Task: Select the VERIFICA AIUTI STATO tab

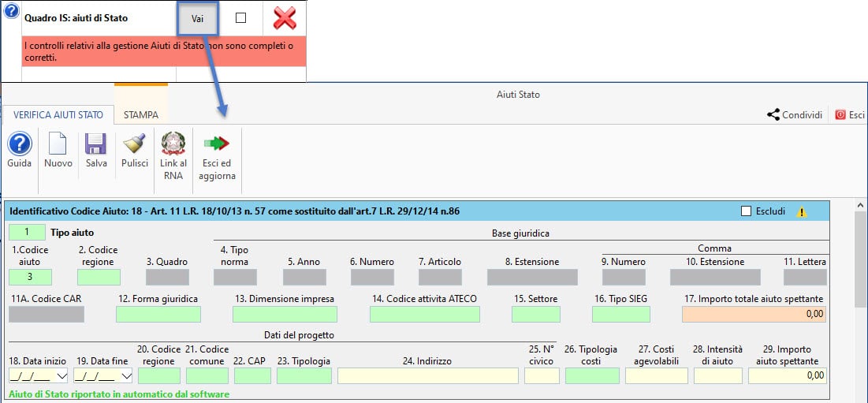Action: tap(58, 114)
